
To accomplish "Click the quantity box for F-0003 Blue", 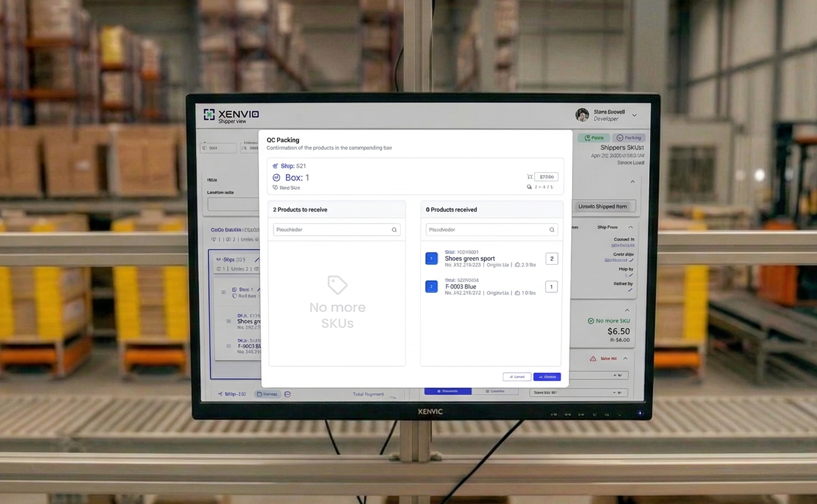I will click(x=551, y=286).
